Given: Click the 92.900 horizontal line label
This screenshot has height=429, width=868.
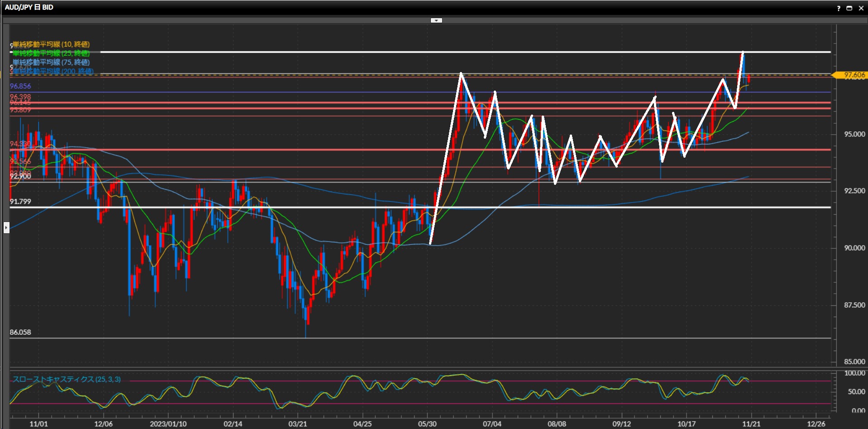Looking at the screenshot, I should pyautogui.click(x=20, y=176).
